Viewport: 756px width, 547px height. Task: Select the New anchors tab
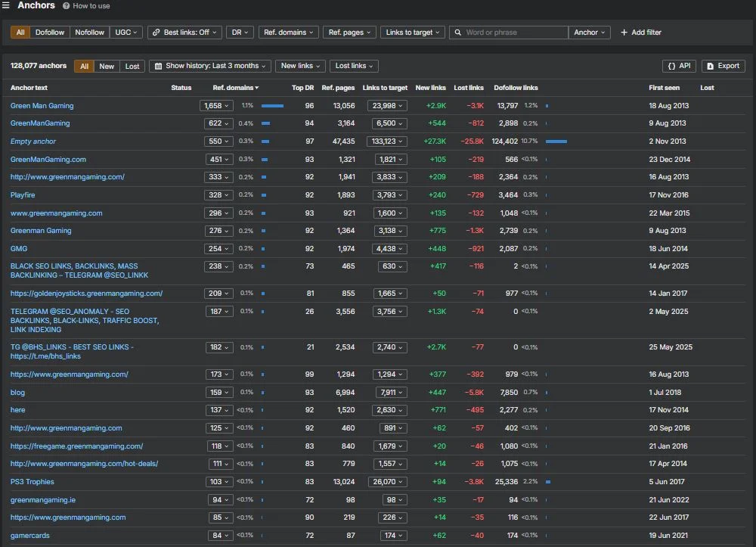coord(107,66)
